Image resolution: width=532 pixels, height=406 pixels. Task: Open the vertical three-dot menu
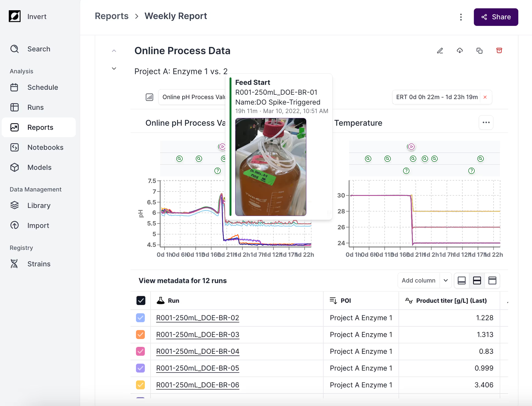tap(461, 17)
